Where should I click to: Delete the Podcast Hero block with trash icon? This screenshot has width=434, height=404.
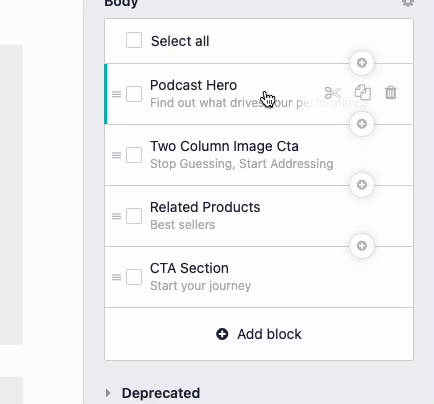(x=391, y=92)
